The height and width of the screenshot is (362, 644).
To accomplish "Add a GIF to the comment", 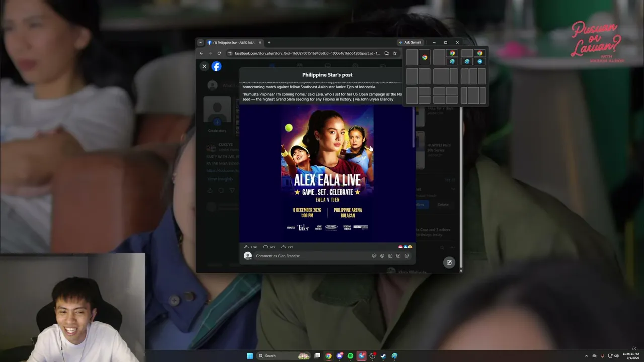I will [398, 256].
